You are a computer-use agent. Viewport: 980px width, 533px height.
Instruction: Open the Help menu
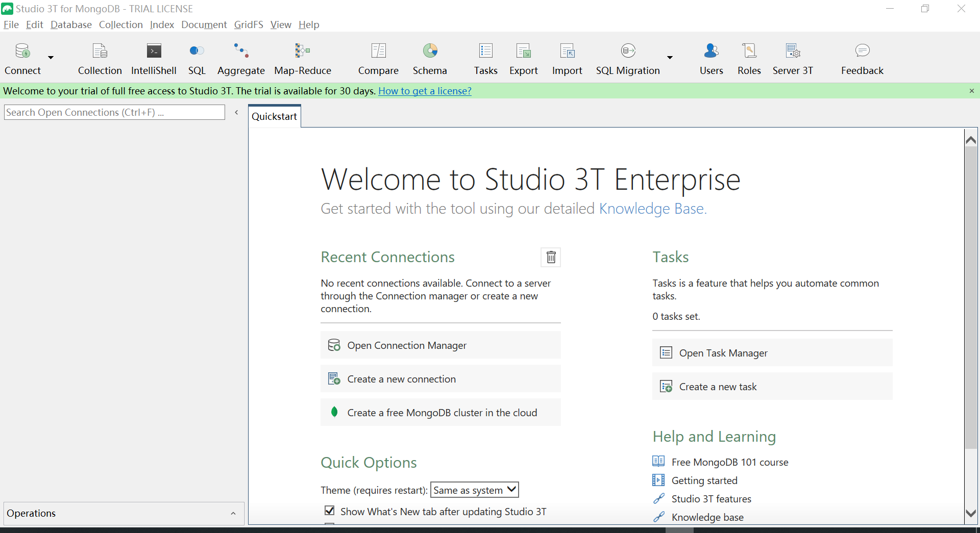click(x=309, y=24)
